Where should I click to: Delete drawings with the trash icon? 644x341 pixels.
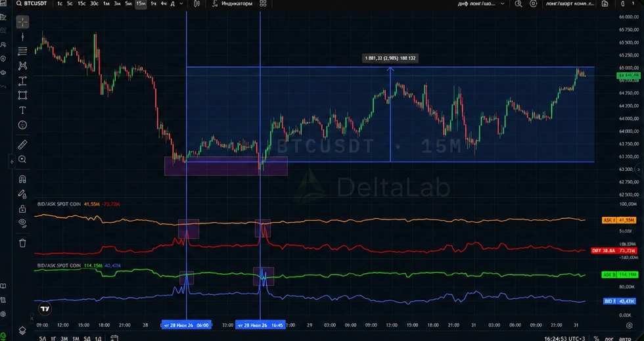point(22,243)
